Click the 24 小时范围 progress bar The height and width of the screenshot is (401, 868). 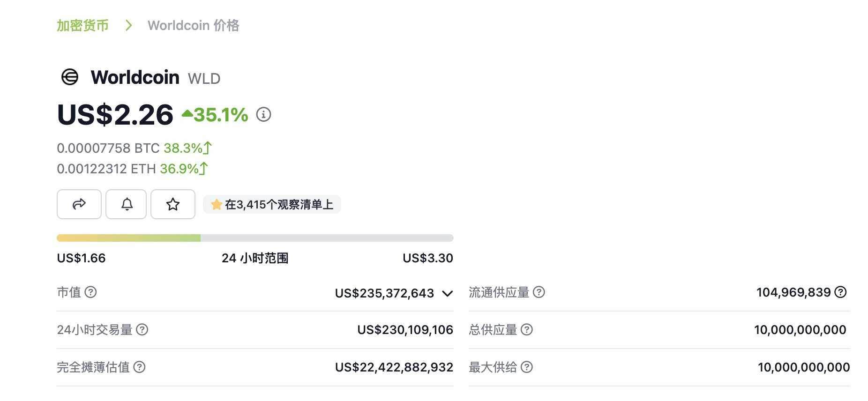tap(255, 238)
